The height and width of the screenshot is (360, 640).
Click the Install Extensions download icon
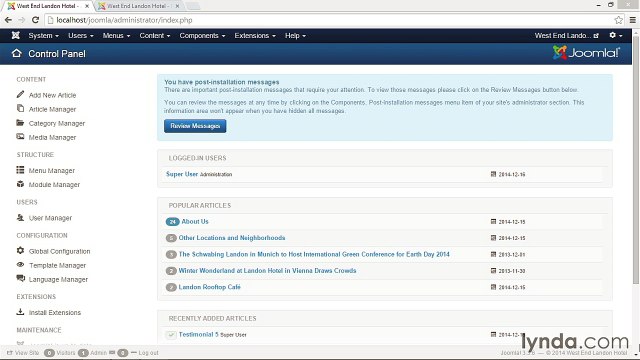(x=20, y=312)
